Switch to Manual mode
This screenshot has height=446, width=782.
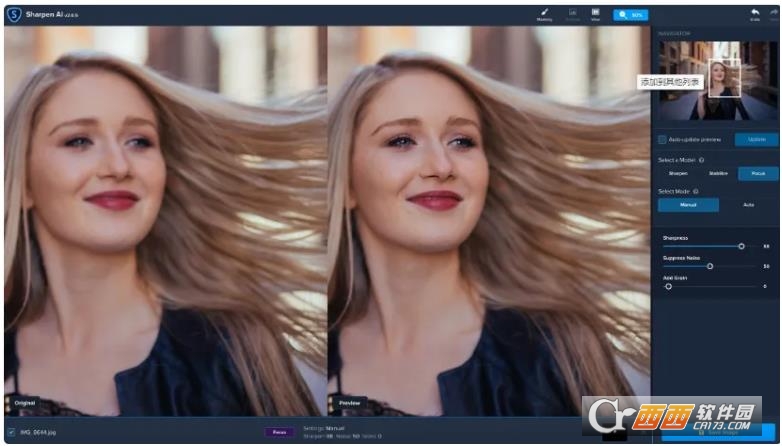(x=688, y=205)
